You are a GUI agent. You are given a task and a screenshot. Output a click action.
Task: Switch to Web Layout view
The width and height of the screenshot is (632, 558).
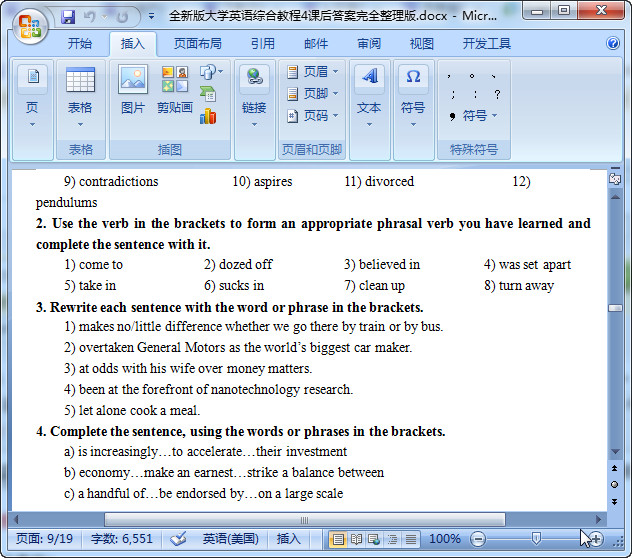point(374,539)
